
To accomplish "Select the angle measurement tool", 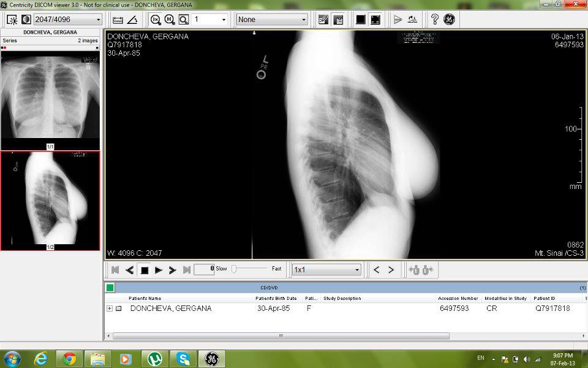I will click(x=132, y=20).
